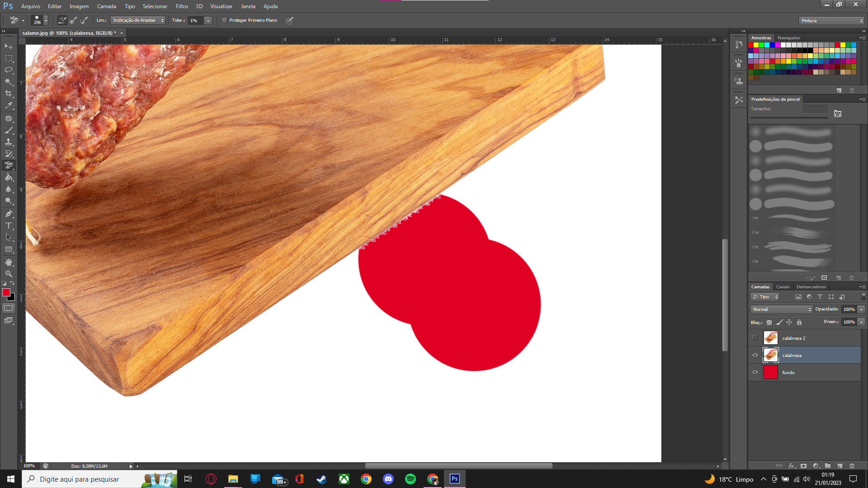The height and width of the screenshot is (488, 868).
Task: Click the zoom level 100% field
Action: (29, 466)
